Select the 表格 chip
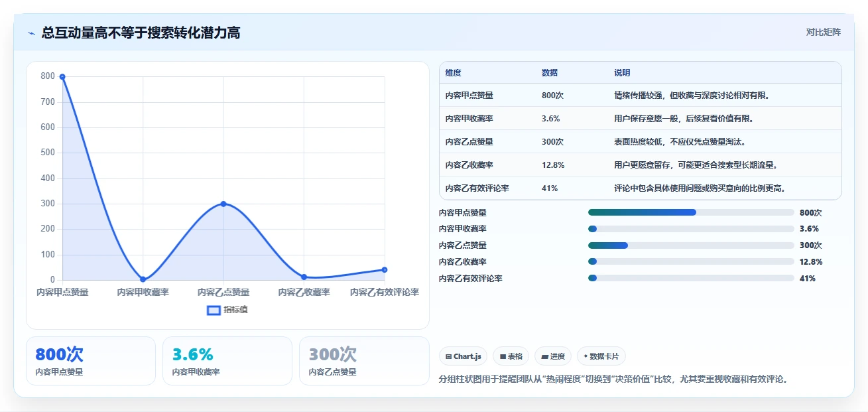 point(511,356)
